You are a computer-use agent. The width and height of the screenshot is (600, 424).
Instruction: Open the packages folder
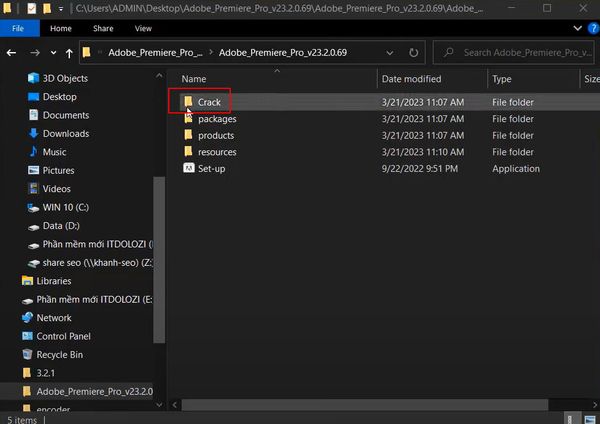(x=216, y=119)
